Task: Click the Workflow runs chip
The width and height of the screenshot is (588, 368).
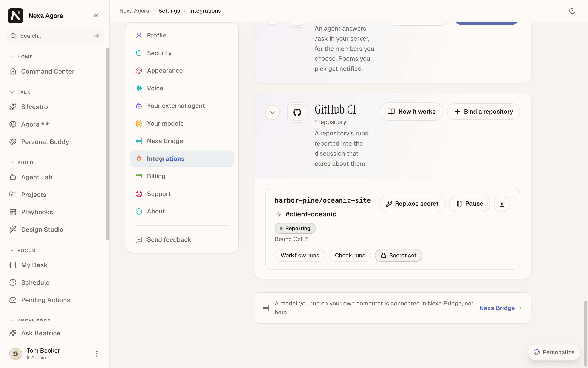Action: (x=300, y=255)
